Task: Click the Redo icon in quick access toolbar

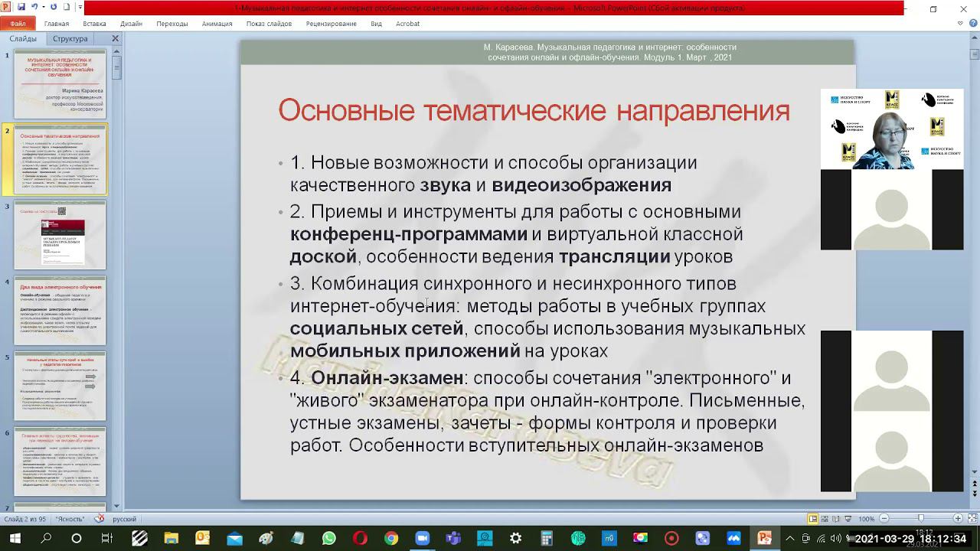Action: click(54, 8)
